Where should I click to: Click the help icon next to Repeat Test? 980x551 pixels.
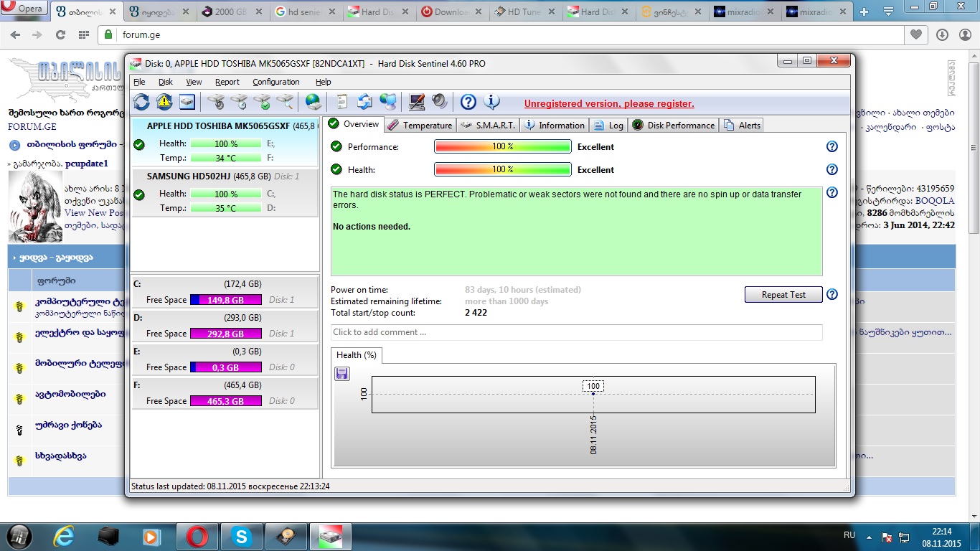[x=832, y=294]
